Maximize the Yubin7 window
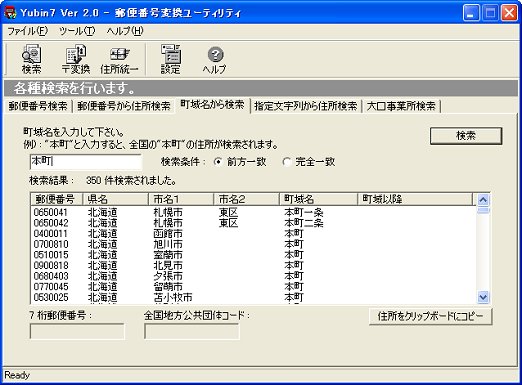This screenshot has height=385, width=522. pyautogui.click(x=490, y=13)
